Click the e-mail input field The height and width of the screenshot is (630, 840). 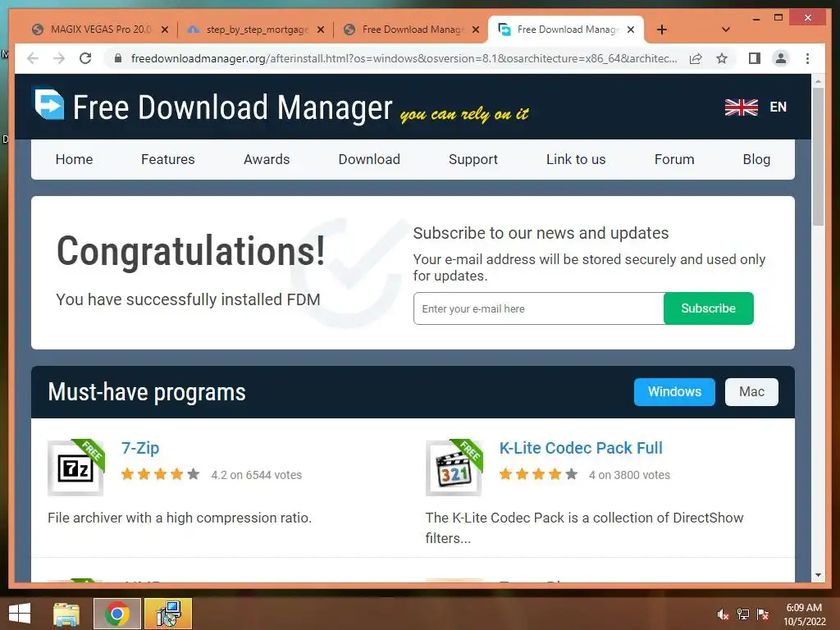tap(539, 308)
